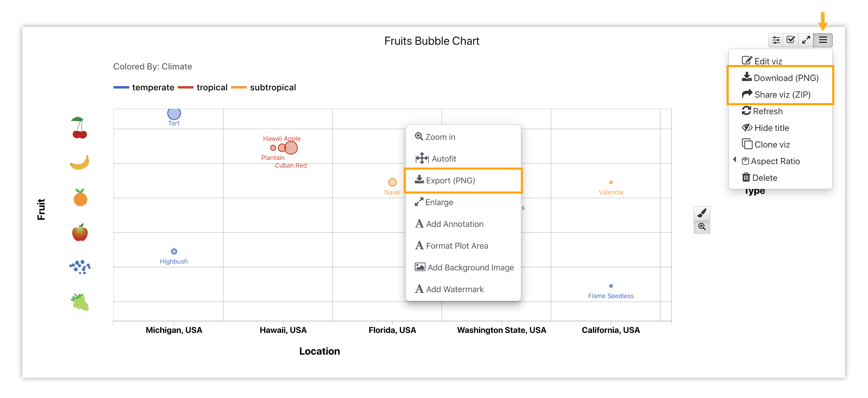Select Export (PNG) in context menu
Image resolution: width=868 pixels, height=398 pixels.
click(463, 180)
